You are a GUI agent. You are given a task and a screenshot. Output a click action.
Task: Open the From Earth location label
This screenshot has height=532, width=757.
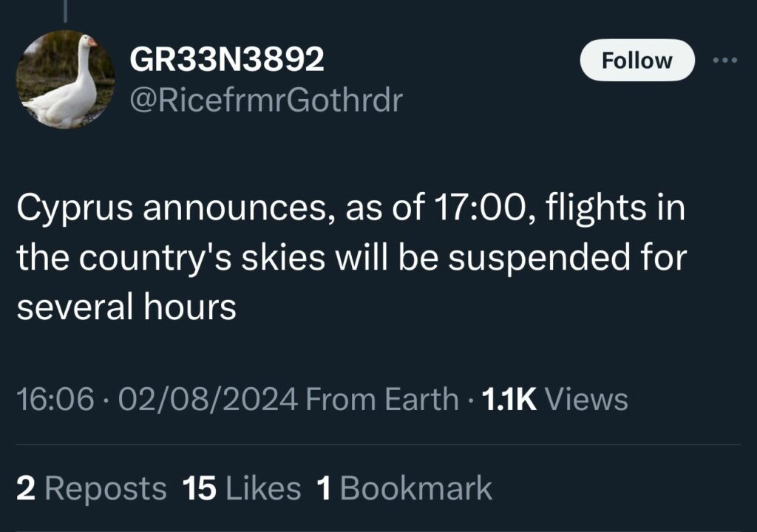pos(382,400)
